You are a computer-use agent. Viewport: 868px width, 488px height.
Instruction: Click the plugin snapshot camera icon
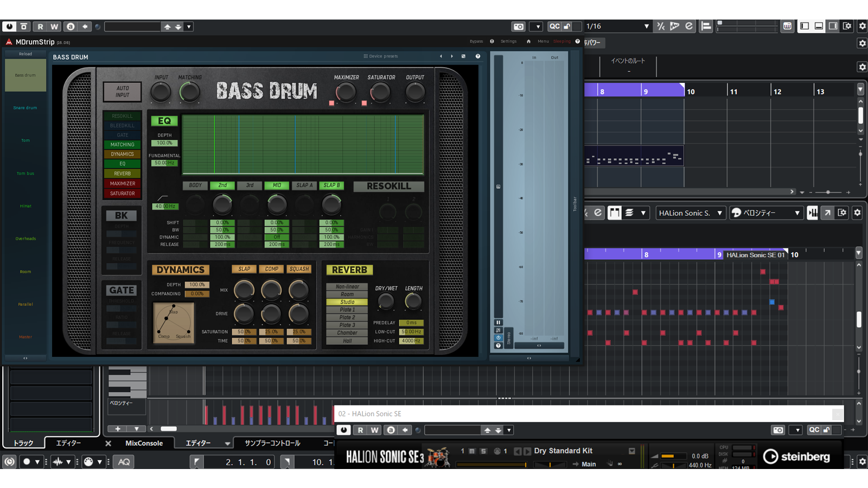pos(519,27)
